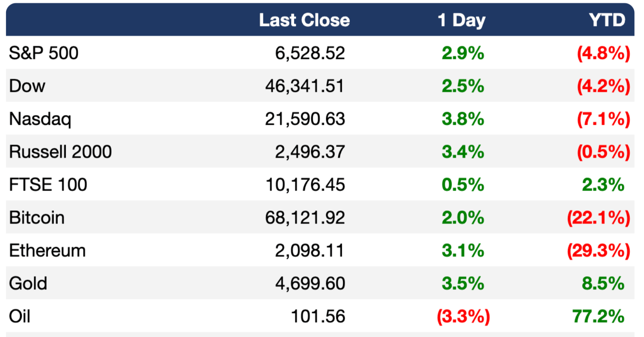Select the Russell 2000 row label
Viewport: 644px width, 337px height.
[60, 152]
